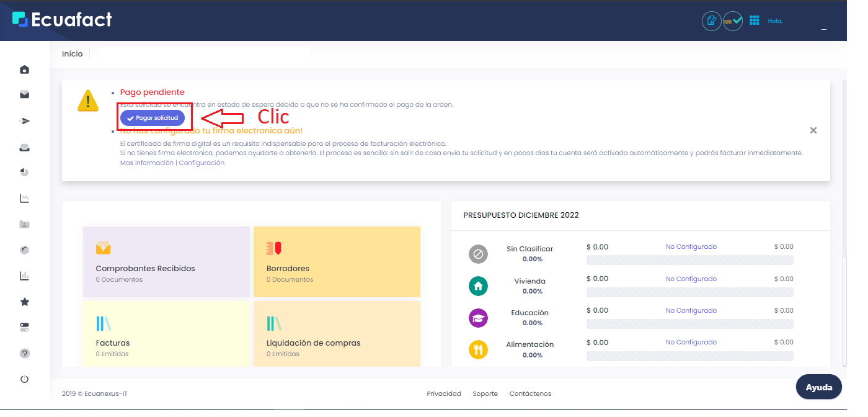Toggle the sidebar switch settings icon

24,327
